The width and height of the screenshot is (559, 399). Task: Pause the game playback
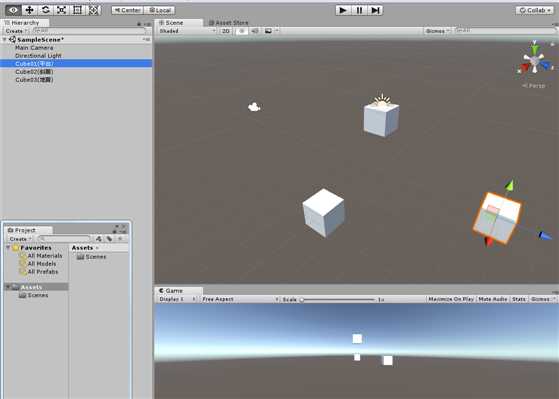tap(359, 10)
